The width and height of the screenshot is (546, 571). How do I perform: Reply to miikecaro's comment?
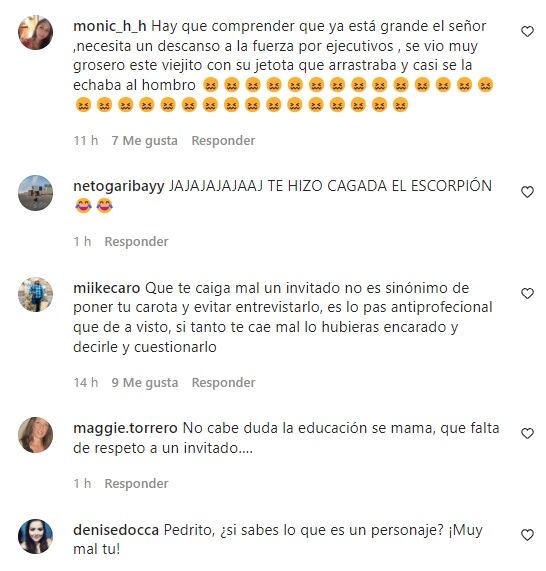(x=223, y=383)
